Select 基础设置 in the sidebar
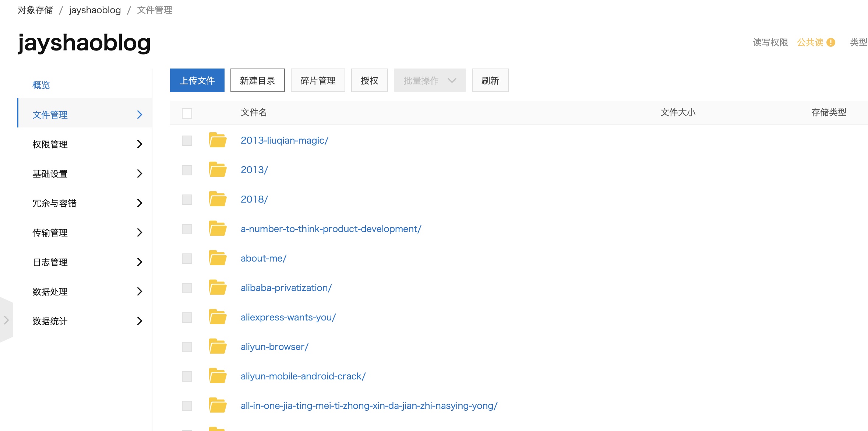Screen dimensions: 868x431 50,174
